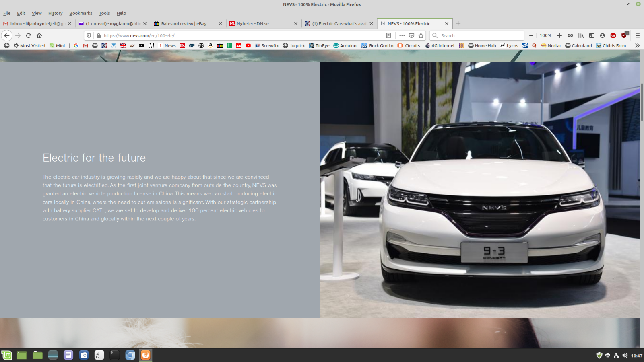
Task: Zoom in using the plus button
Action: click(x=559, y=35)
